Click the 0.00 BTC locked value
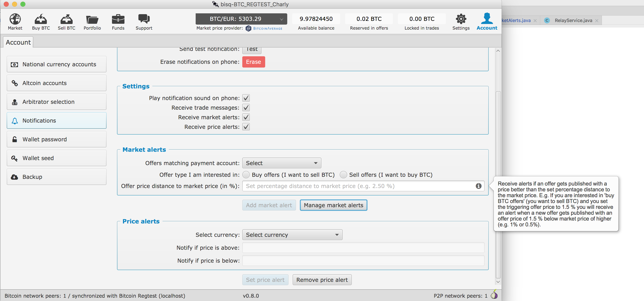The width and height of the screenshot is (644, 301). 422,19
